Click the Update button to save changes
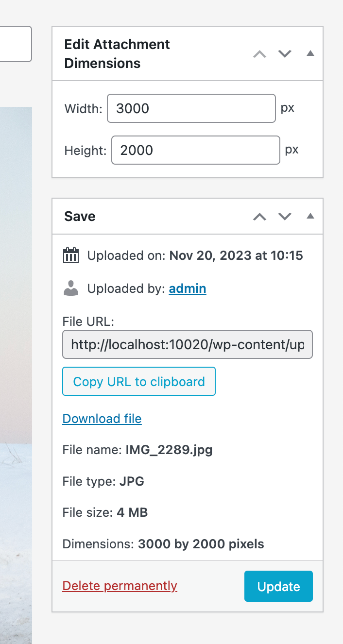The width and height of the screenshot is (343, 644). click(278, 586)
